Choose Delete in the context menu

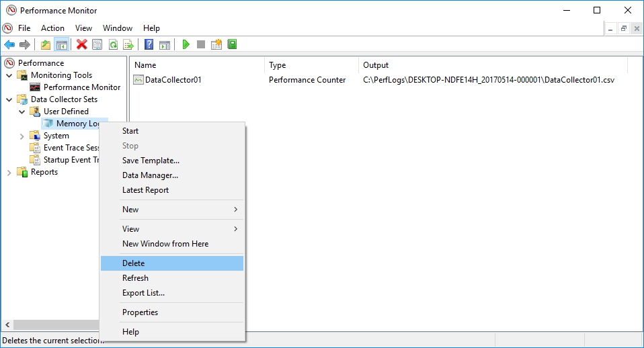tap(172, 263)
